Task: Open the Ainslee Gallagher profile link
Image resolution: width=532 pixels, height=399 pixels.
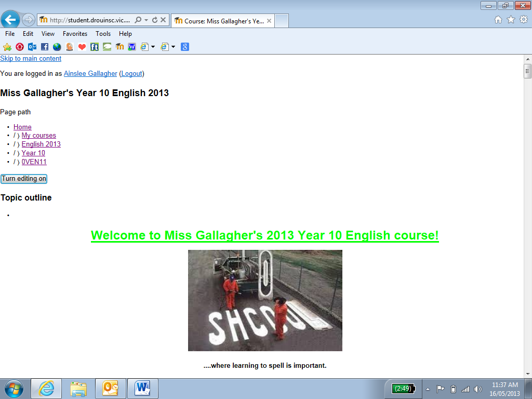Action: tap(90, 74)
